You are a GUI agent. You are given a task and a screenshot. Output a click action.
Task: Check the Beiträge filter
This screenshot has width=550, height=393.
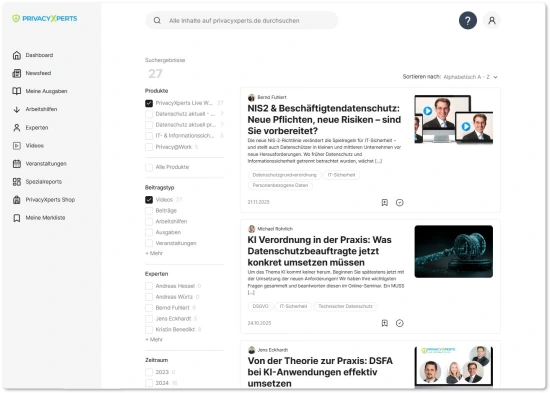coord(149,211)
